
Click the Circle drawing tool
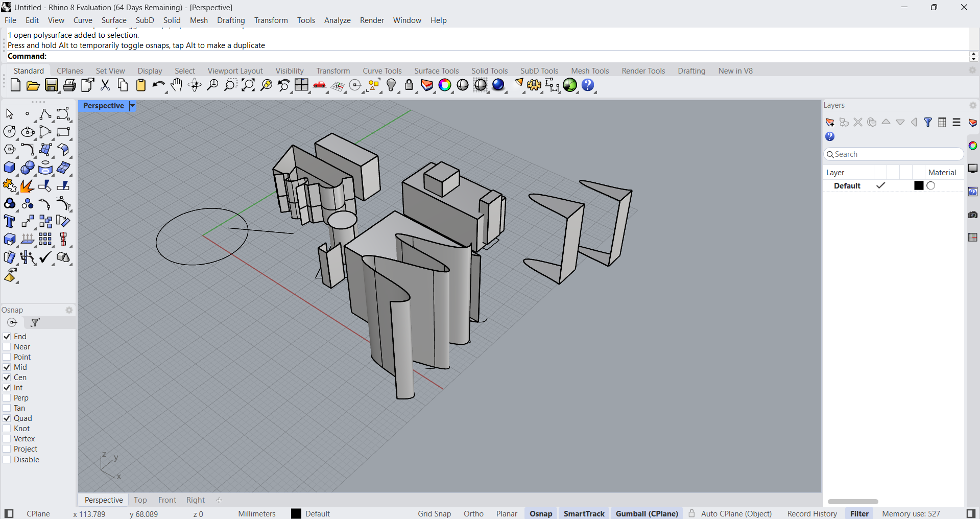coord(9,132)
